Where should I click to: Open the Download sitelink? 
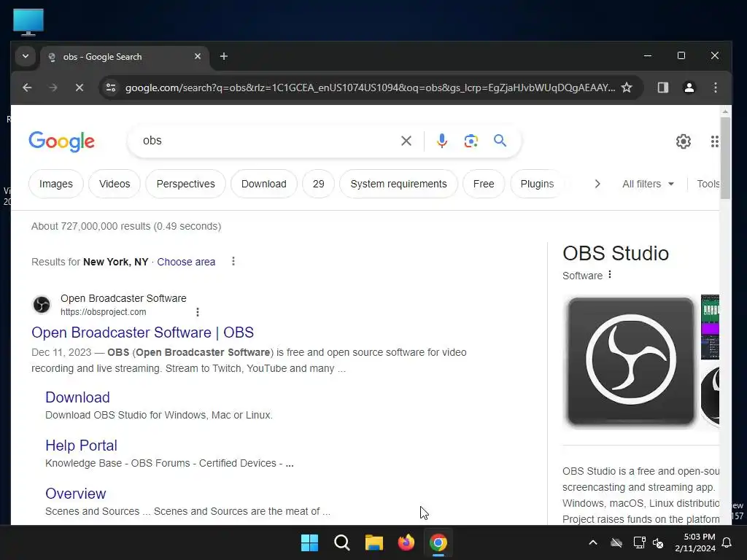point(77,397)
